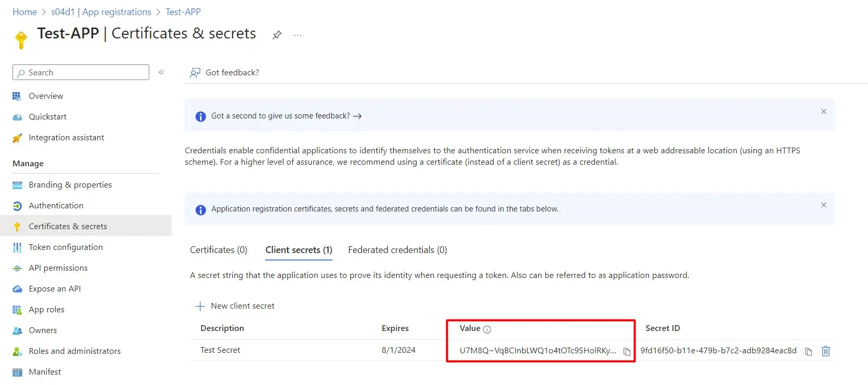
Task: Open the more options ellipsis in the title bar
Action: [297, 35]
